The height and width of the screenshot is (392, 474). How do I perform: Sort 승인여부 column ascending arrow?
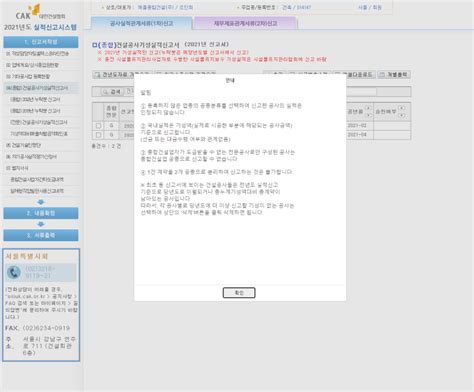click(402, 108)
